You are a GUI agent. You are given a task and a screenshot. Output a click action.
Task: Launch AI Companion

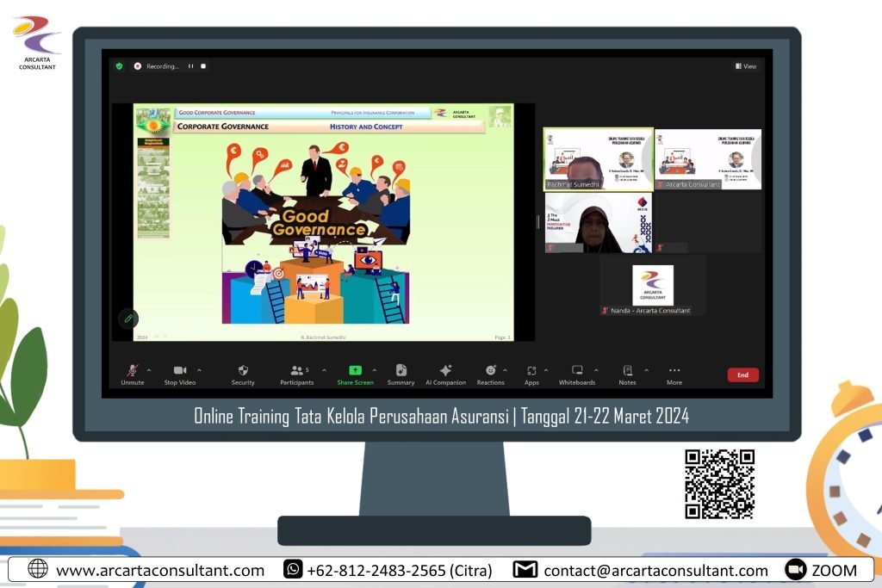tap(445, 370)
